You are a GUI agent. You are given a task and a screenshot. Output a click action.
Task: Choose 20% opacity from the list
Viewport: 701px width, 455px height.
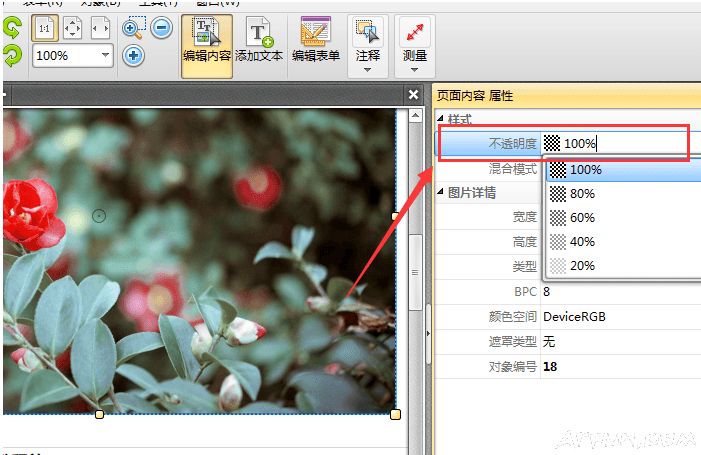point(624,266)
